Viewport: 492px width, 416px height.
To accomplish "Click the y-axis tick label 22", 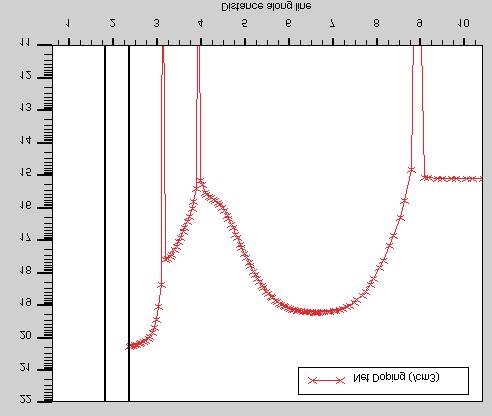I will coord(25,399).
